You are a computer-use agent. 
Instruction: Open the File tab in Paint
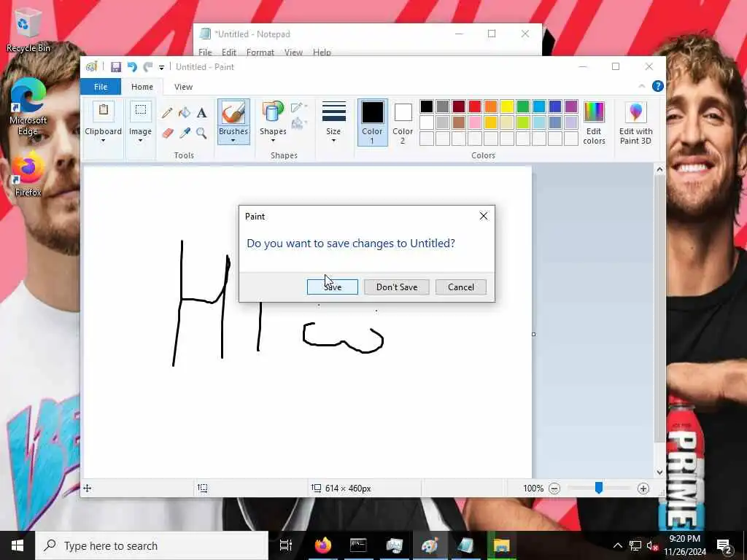pos(101,87)
